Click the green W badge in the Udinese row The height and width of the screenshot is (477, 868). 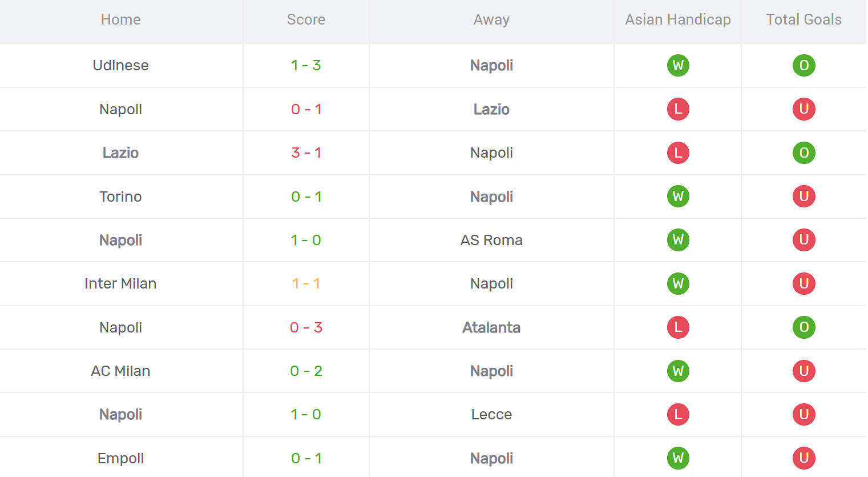tap(678, 66)
